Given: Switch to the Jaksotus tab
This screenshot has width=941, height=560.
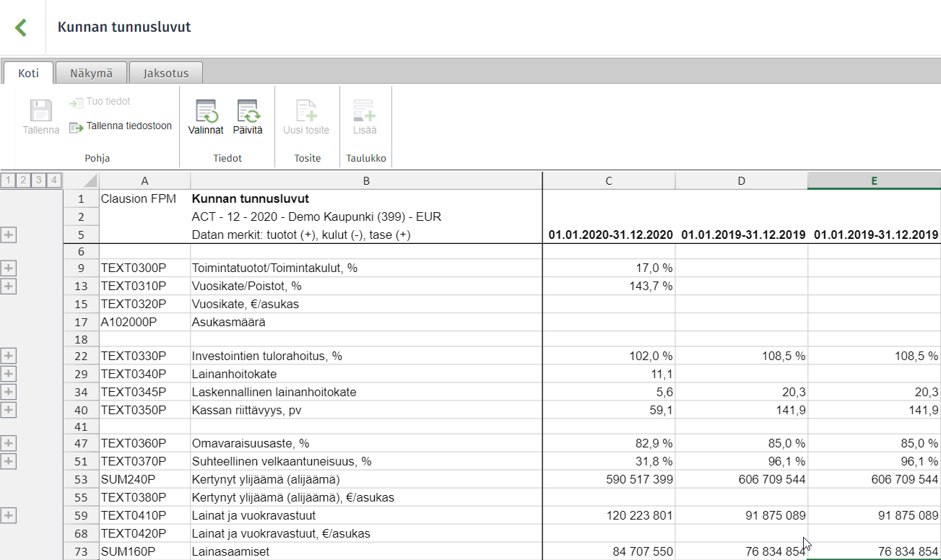Looking at the screenshot, I should pos(166,73).
